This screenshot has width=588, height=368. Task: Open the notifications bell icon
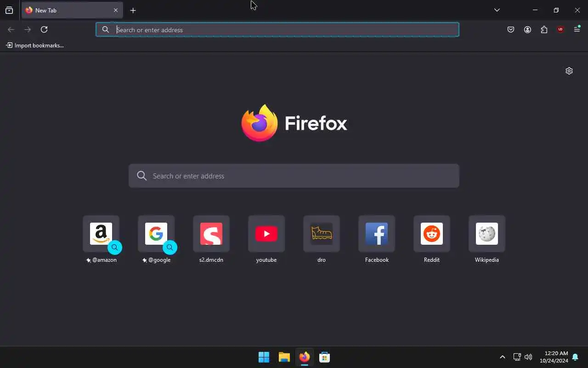click(575, 357)
